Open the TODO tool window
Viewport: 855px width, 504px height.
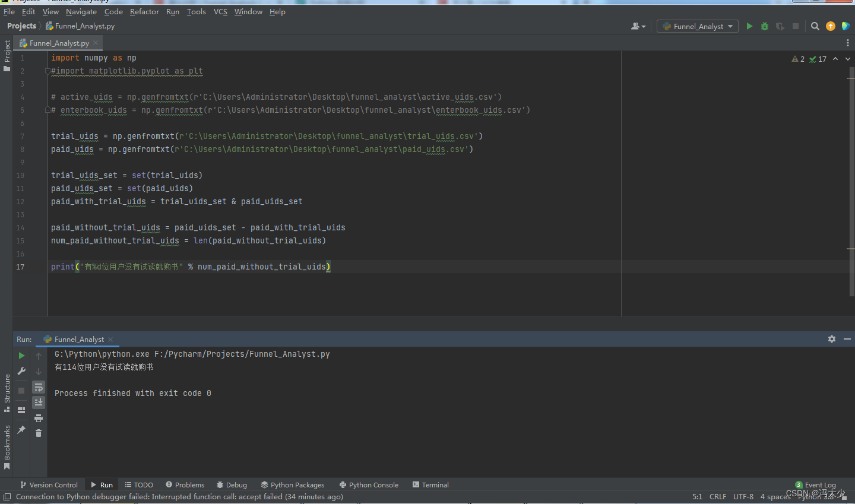click(138, 485)
